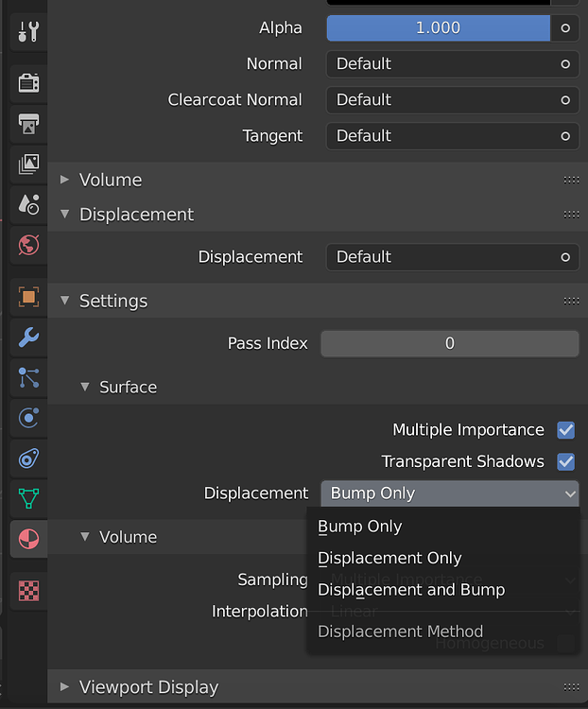Click the Pass Index value field
This screenshot has height=709, width=588.
pyautogui.click(x=450, y=344)
